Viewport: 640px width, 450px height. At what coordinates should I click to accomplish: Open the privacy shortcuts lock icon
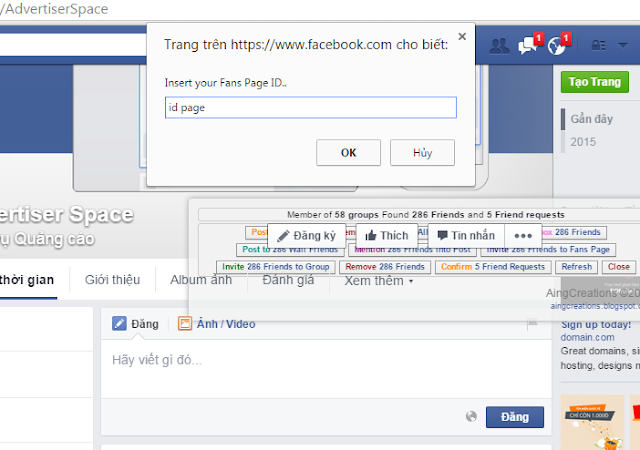tap(598, 45)
